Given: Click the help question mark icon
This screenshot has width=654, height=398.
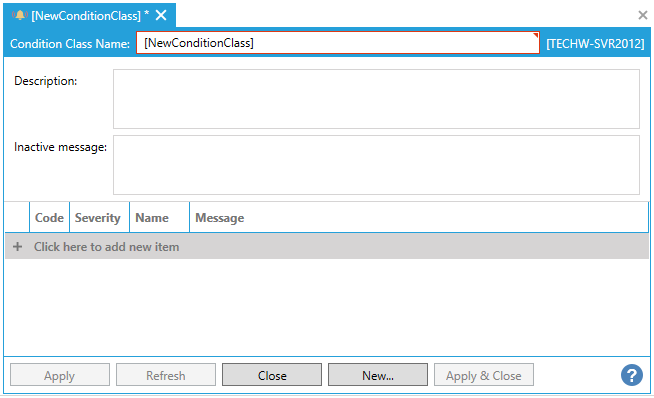Looking at the screenshot, I should tap(632, 375).
